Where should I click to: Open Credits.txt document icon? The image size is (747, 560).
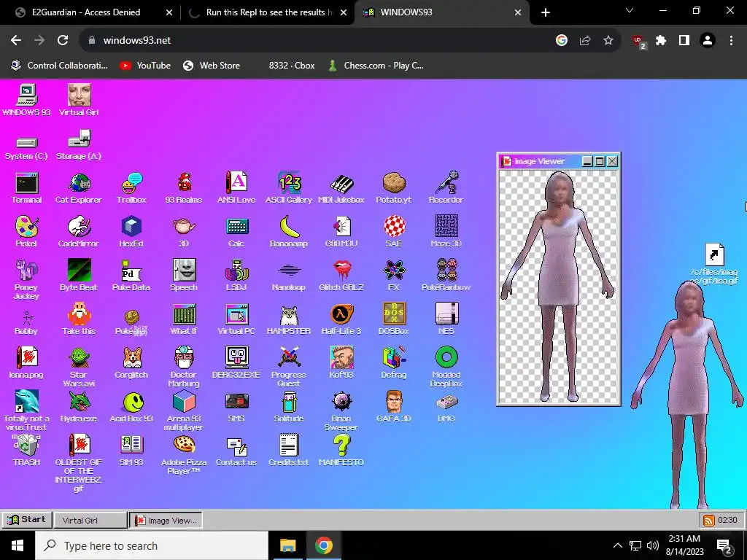(289, 451)
